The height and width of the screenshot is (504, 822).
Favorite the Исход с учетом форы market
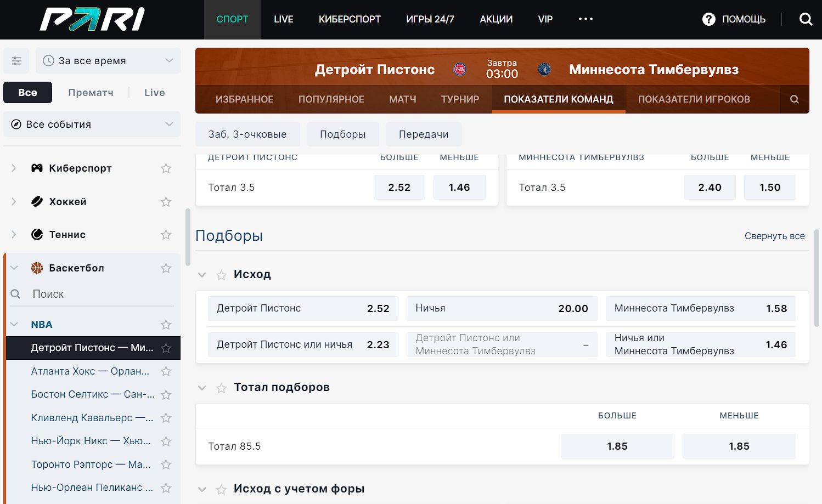[x=221, y=489]
